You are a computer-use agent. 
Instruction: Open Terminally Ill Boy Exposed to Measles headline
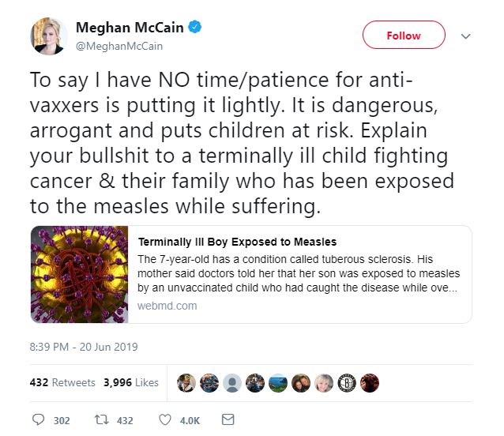coord(238,242)
